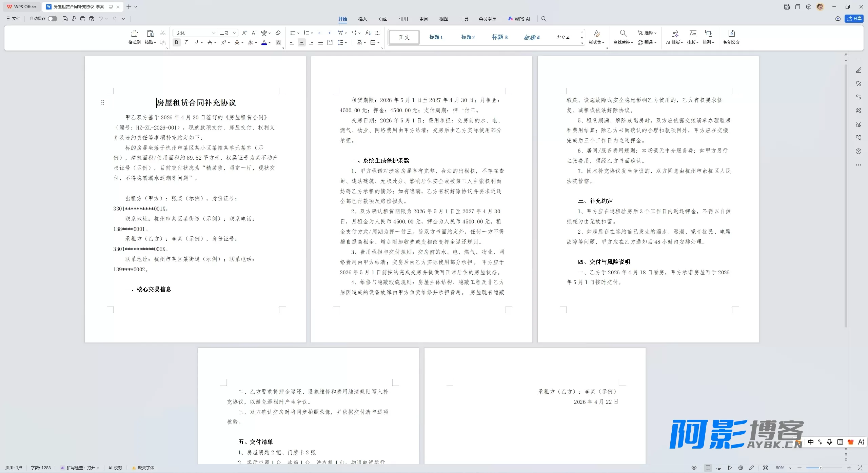Switch to page layout view in status bar

708,468
